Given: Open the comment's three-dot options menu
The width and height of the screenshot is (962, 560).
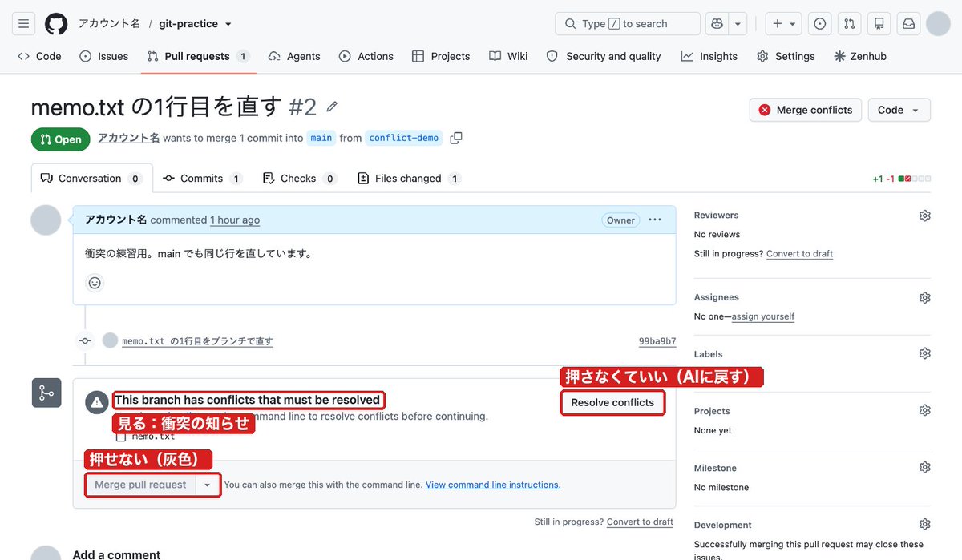Looking at the screenshot, I should (655, 220).
